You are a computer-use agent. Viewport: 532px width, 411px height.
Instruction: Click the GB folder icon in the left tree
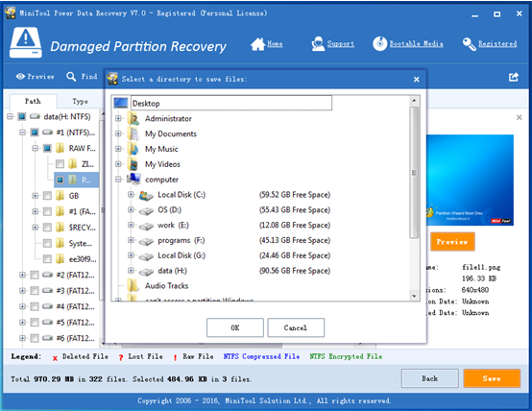coord(60,196)
